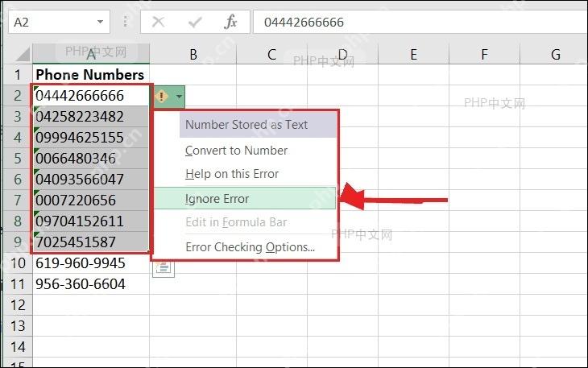
Task: Select column C header
Action: tap(272, 54)
